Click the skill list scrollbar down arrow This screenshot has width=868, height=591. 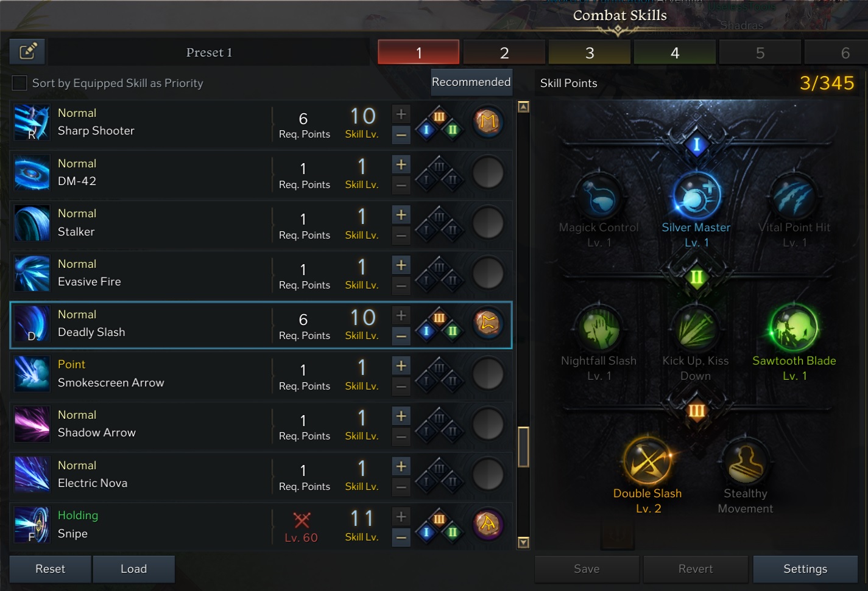point(523,542)
